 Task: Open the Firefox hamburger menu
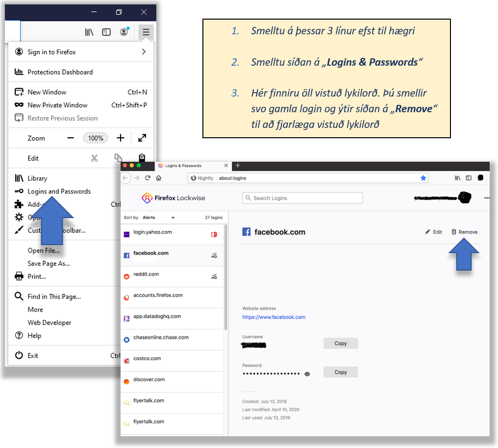click(x=146, y=32)
